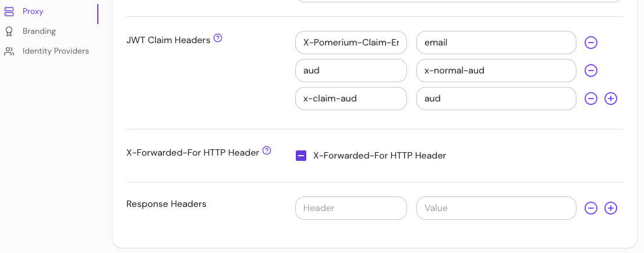Viewport: 644px width, 253px height.
Task: Click the Identity Providers people icon
Action: (9, 51)
